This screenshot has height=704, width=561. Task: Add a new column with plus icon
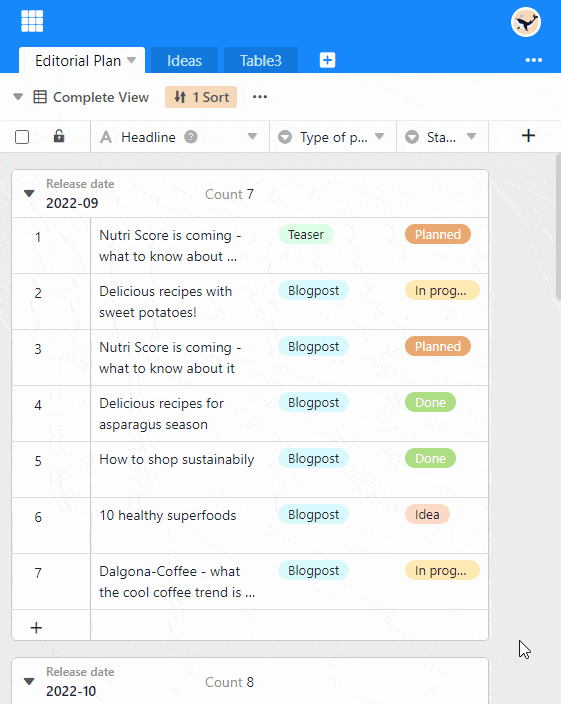click(x=528, y=136)
